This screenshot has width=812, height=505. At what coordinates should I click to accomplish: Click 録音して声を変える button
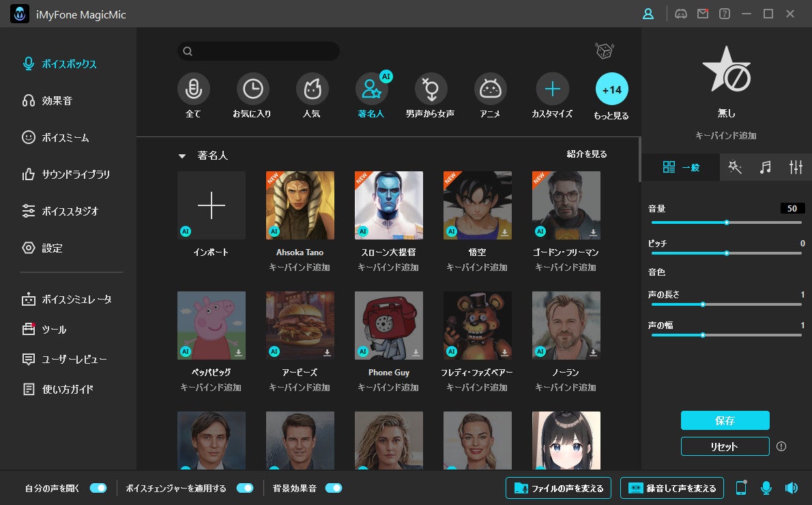coord(671,488)
